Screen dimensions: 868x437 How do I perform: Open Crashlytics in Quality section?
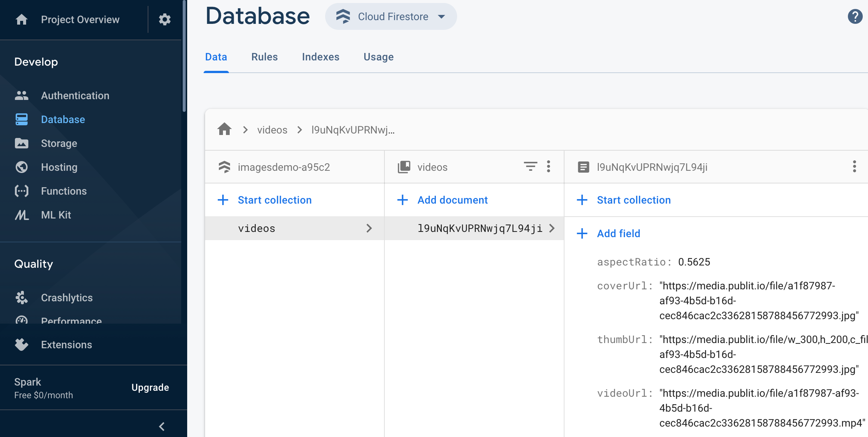click(67, 298)
